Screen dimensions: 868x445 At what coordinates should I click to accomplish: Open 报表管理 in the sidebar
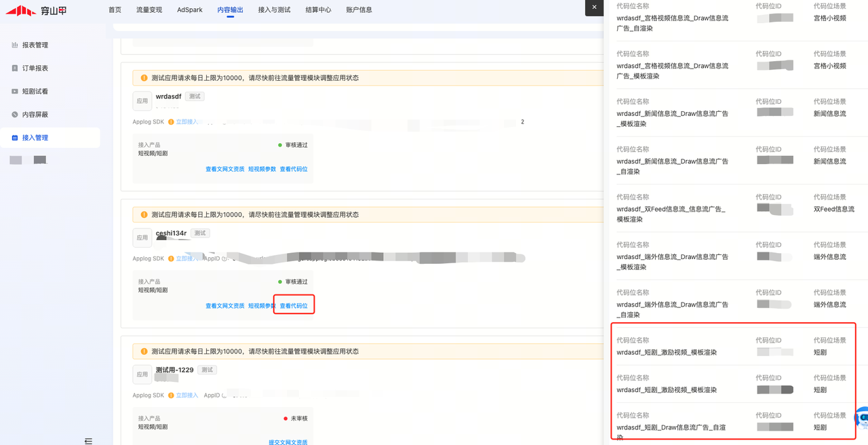35,45
